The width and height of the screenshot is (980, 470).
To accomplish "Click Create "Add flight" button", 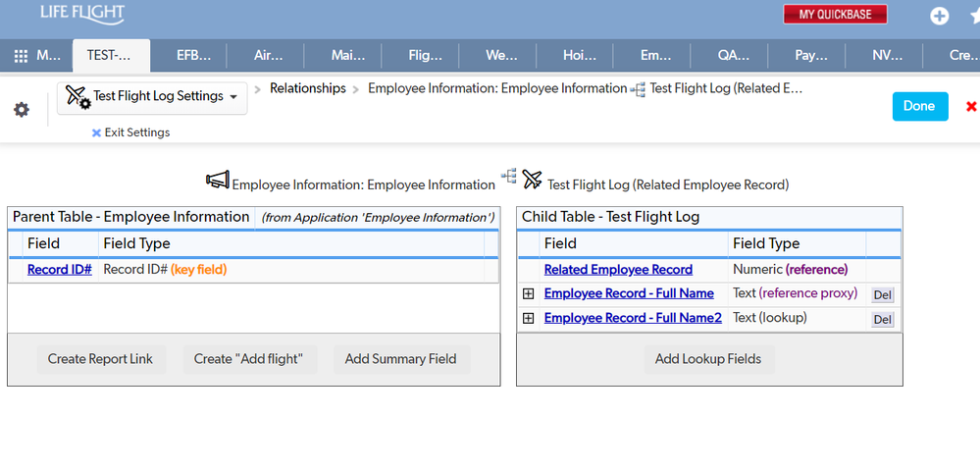I will tap(249, 359).
